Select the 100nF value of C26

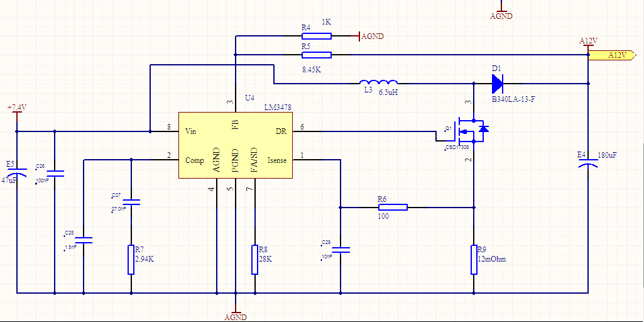42,180
